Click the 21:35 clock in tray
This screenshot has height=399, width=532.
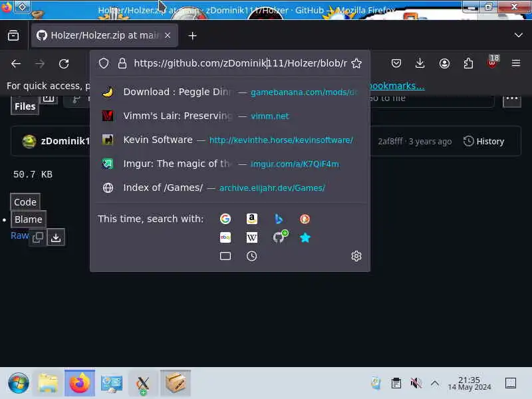[x=469, y=384]
